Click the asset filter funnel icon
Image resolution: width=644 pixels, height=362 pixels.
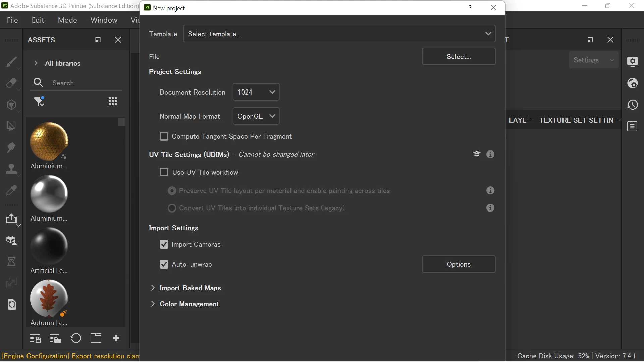tap(39, 101)
